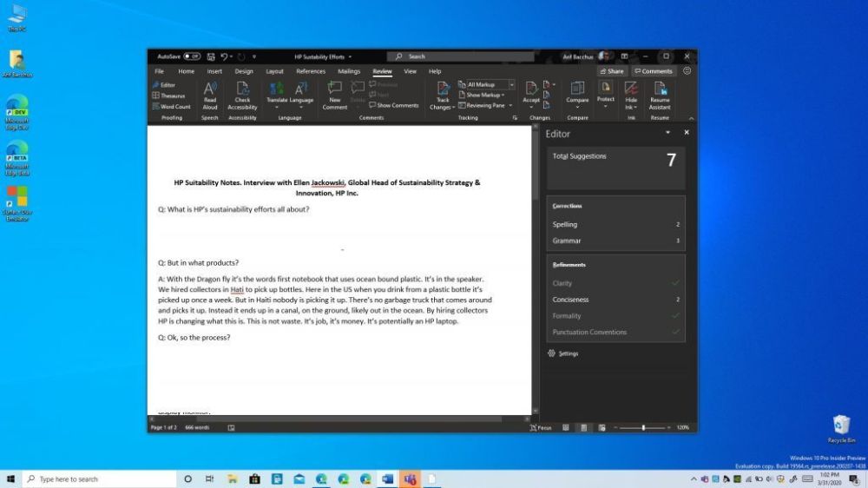Click the Language icon
The image size is (868, 488).
(301, 89)
